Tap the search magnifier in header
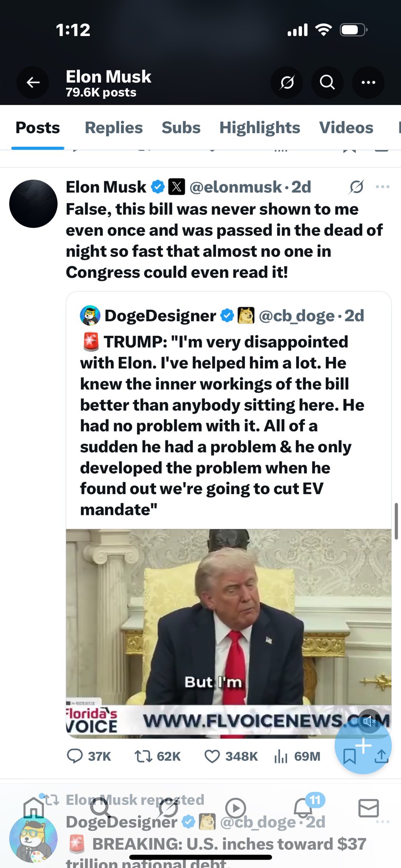 click(327, 83)
